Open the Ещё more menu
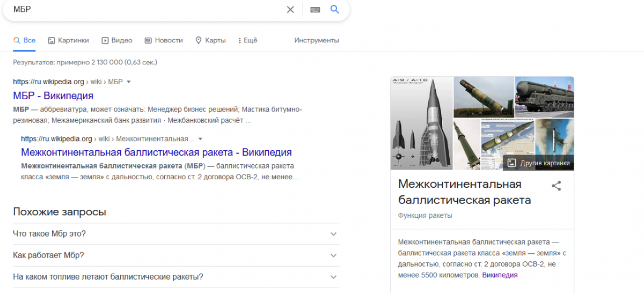 point(247,40)
